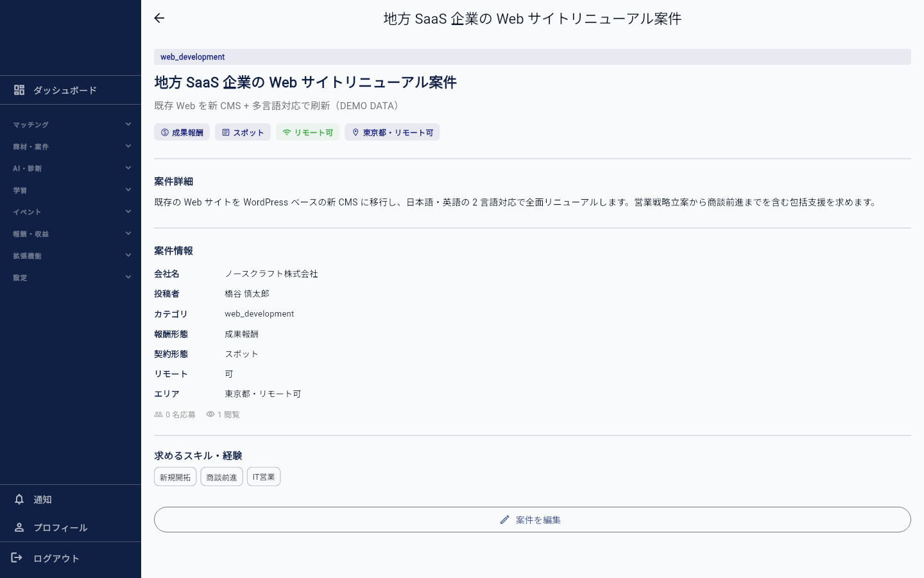Select the 商談前進 skill chip

coord(221,477)
